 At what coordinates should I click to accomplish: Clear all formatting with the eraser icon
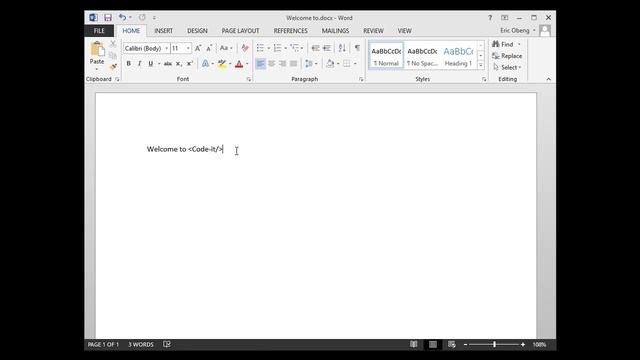244,48
